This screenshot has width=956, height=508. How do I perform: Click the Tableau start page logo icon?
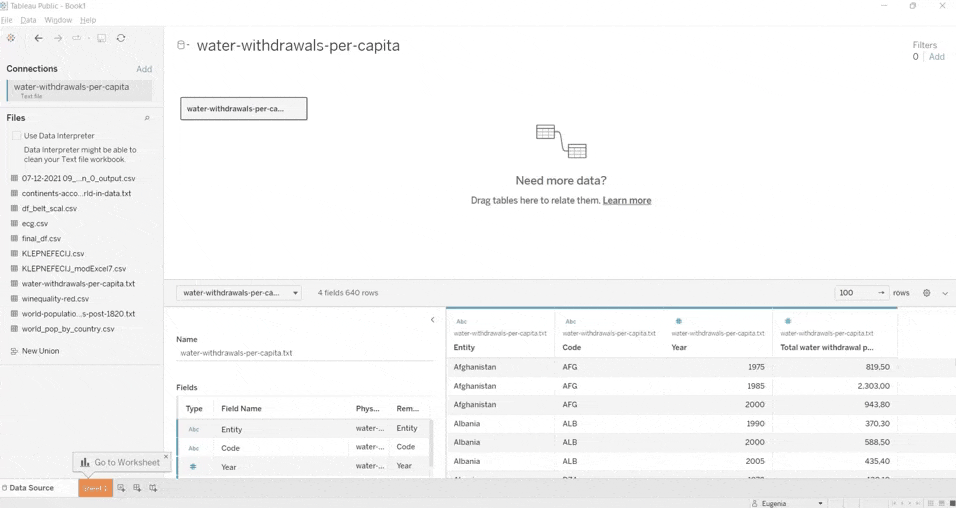pos(11,38)
